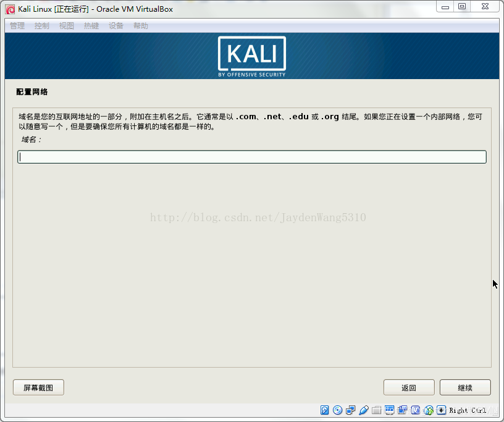504x422 pixels.
Task: Click the 配置网络 heading text
Action: (32, 92)
